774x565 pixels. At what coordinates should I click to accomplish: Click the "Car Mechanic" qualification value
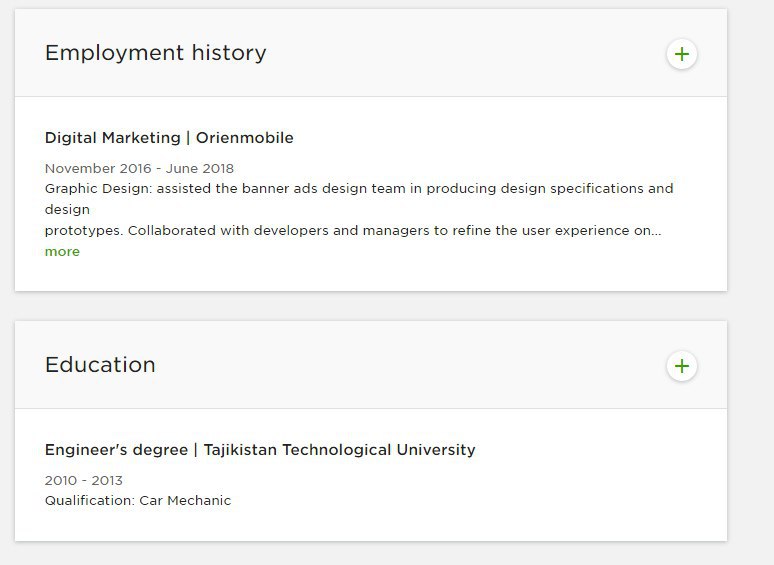pos(185,500)
